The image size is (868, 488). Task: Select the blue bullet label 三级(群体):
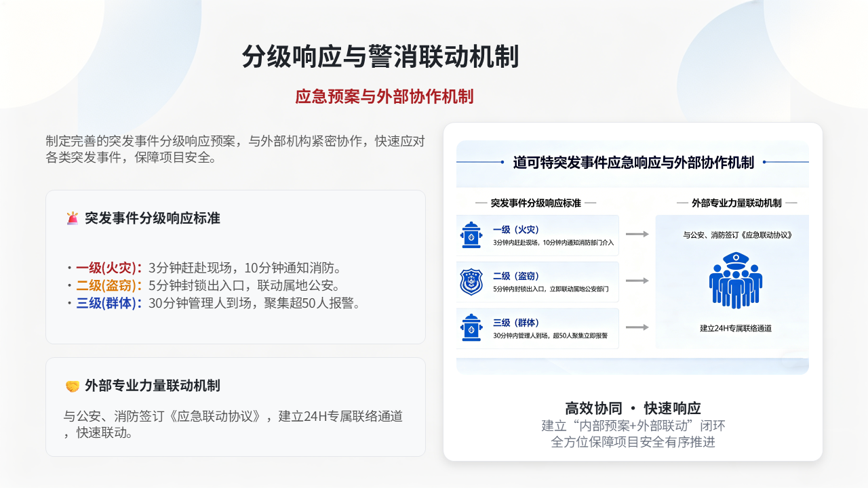(x=110, y=303)
